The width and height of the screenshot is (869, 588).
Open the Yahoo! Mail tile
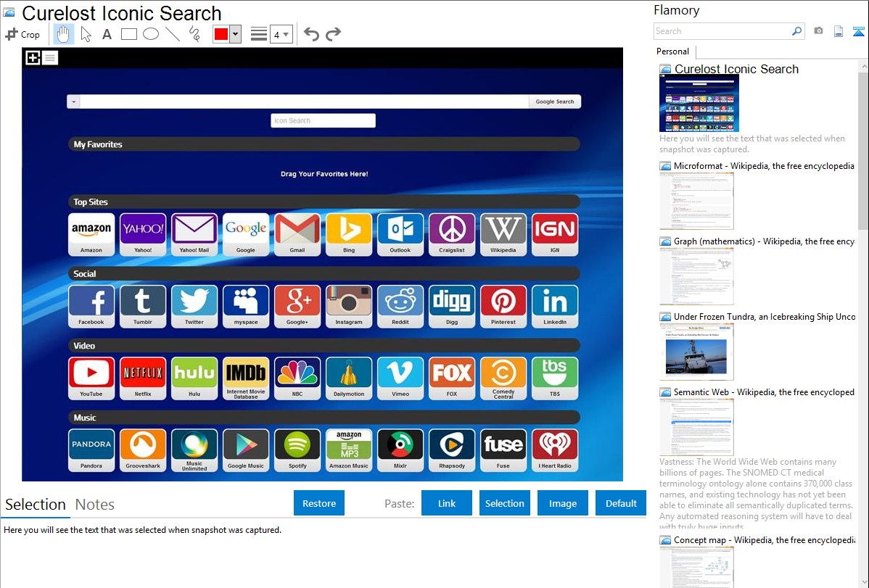194,234
